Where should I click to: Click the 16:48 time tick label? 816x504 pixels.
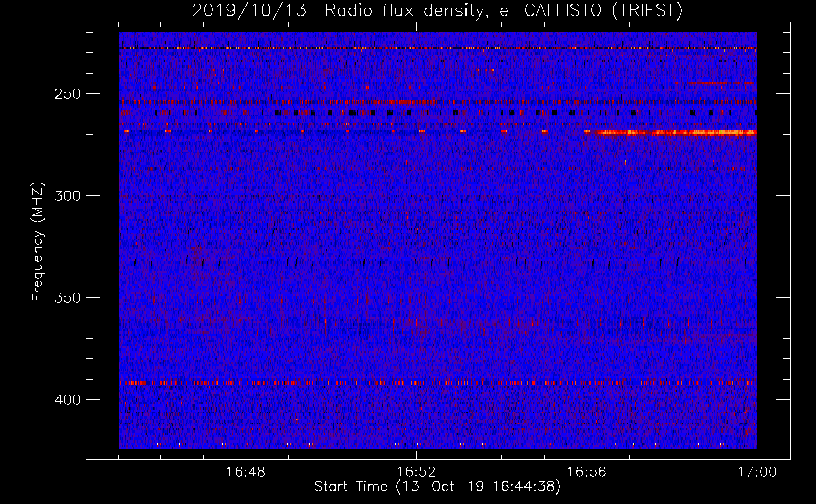click(x=246, y=472)
